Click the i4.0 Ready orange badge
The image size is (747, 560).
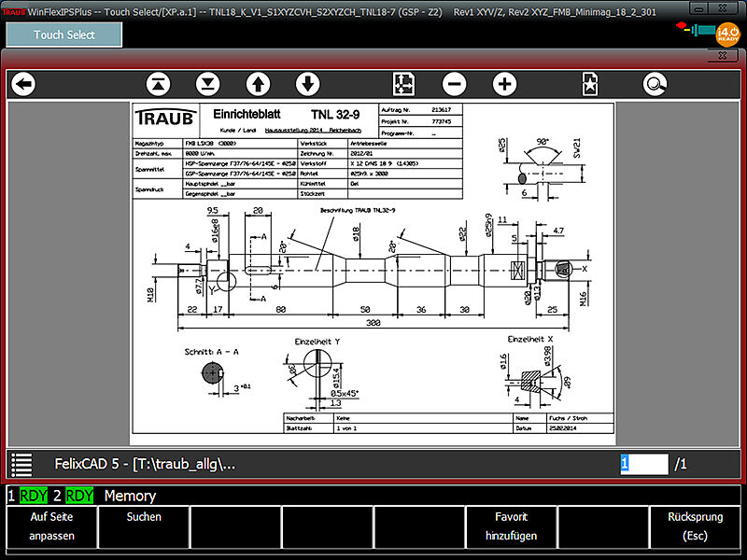727,35
